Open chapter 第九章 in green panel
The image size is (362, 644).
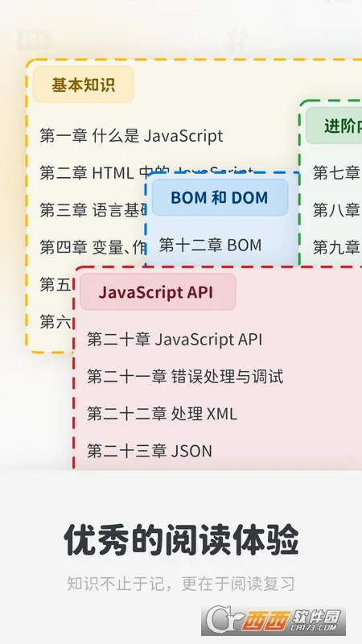(336, 247)
